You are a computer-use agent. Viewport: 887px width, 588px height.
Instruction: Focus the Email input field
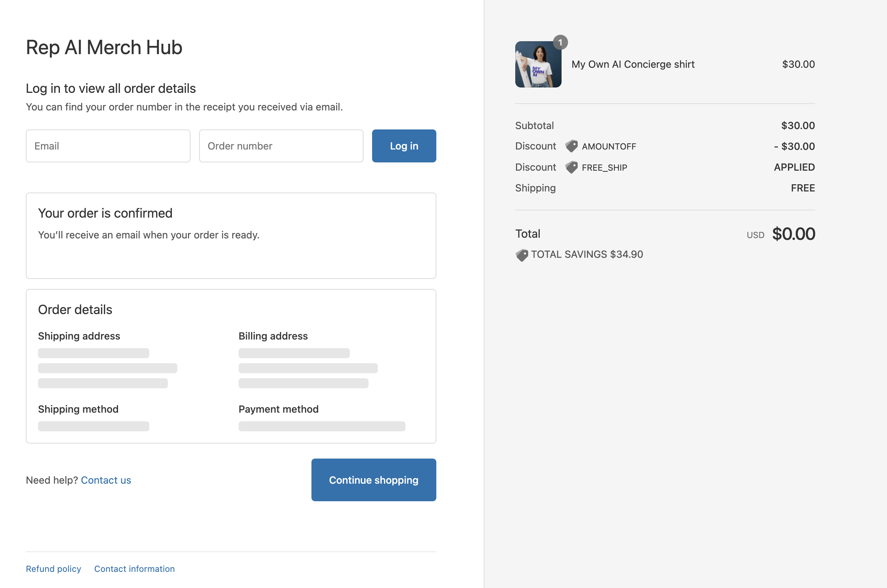coord(108,146)
